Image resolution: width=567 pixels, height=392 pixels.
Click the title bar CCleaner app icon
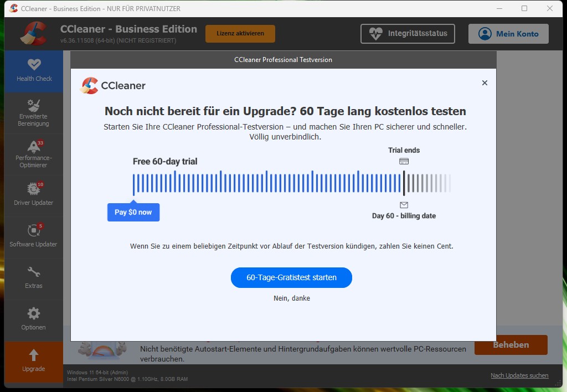coord(14,8)
